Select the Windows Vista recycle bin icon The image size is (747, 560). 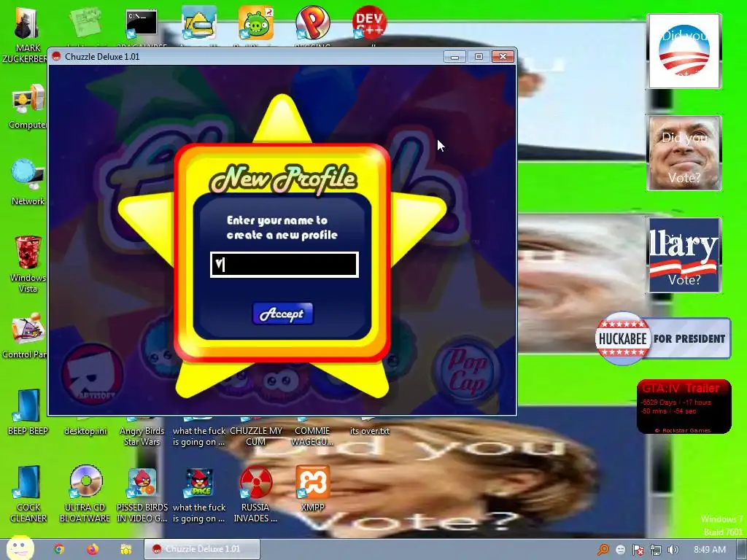[x=28, y=252]
